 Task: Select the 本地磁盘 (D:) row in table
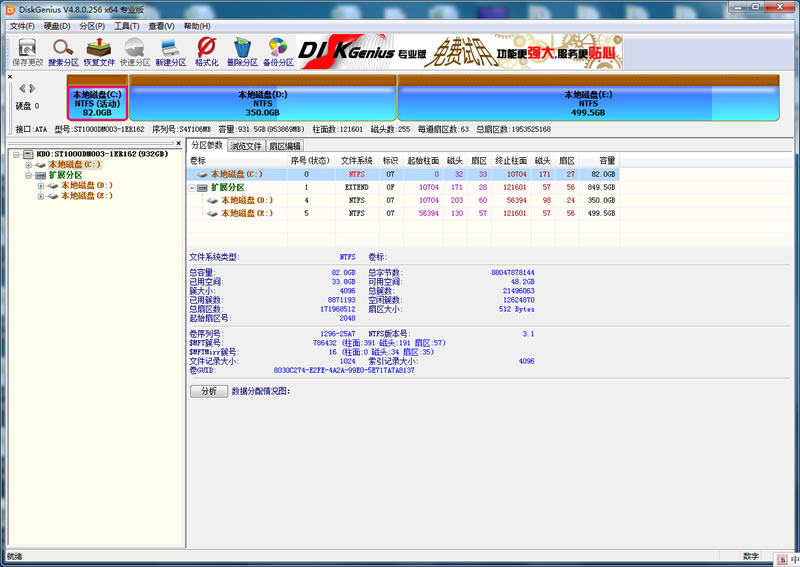coord(403,201)
